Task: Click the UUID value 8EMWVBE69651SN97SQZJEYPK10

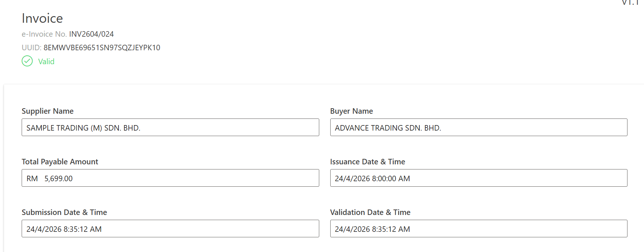Action: (x=102, y=48)
